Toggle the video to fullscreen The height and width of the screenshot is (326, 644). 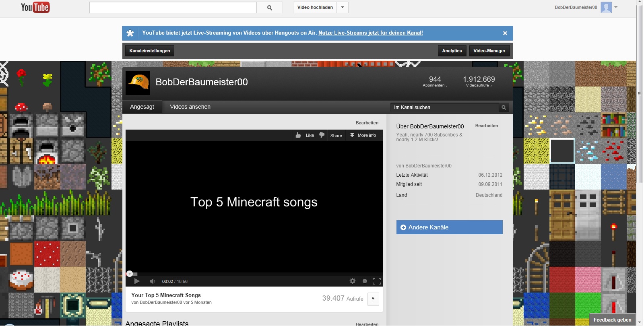pyautogui.click(x=377, y=281)
